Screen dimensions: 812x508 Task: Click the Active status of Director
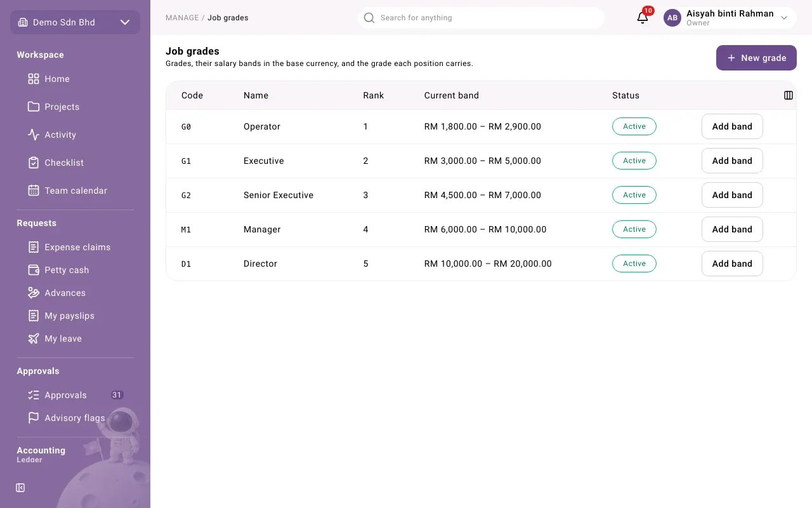(634, 264)
